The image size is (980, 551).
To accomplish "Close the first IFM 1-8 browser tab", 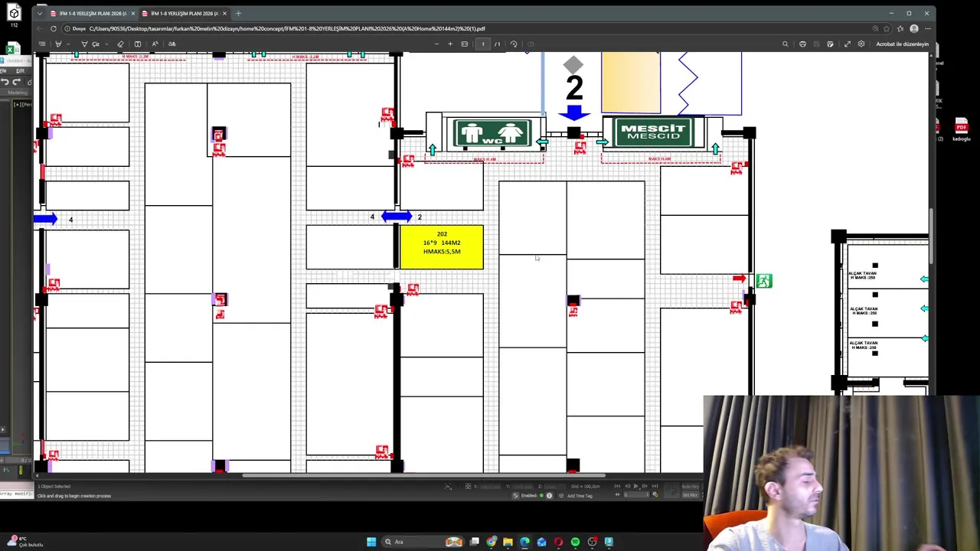I will point(132,13).
